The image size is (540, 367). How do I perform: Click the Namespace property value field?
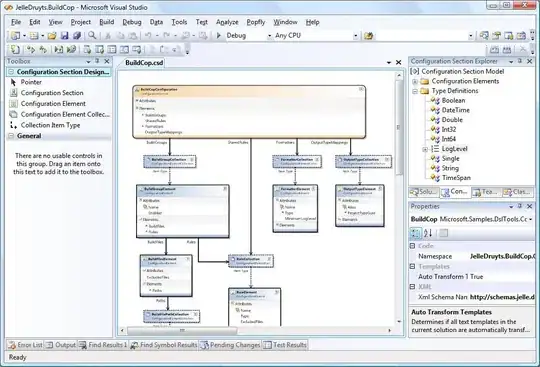[x=502, y=256]
